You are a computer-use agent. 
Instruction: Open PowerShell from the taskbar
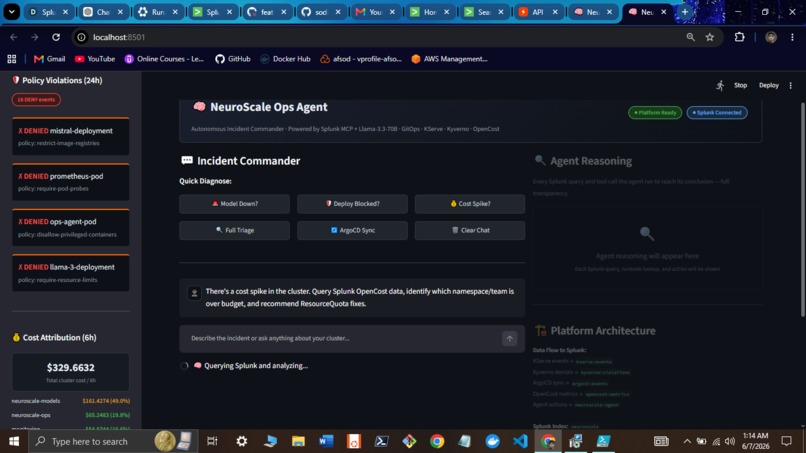click(x=381, y=441)
